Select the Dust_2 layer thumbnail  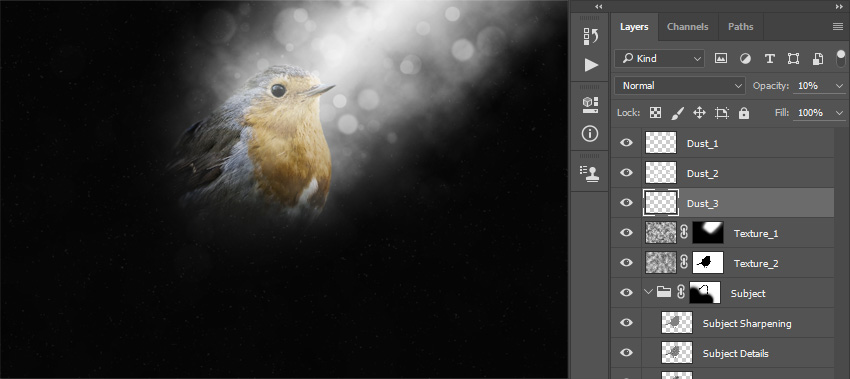click(661, 172)
